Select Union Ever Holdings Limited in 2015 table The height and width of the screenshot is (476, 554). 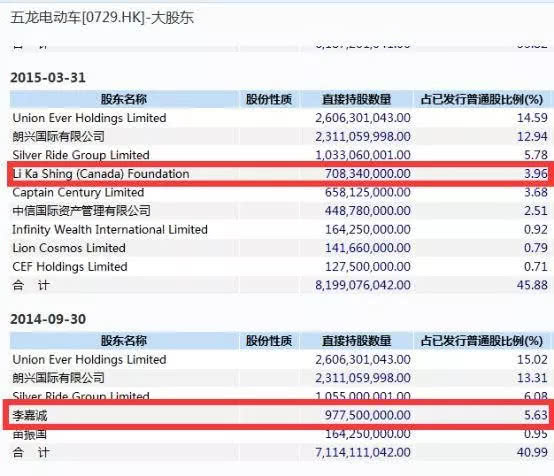(89, 118)
